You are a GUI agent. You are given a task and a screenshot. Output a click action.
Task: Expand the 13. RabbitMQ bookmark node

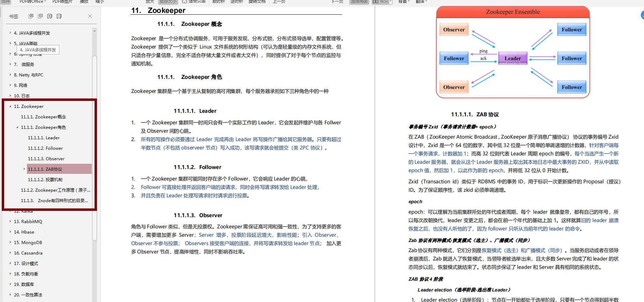coord(10,221)
